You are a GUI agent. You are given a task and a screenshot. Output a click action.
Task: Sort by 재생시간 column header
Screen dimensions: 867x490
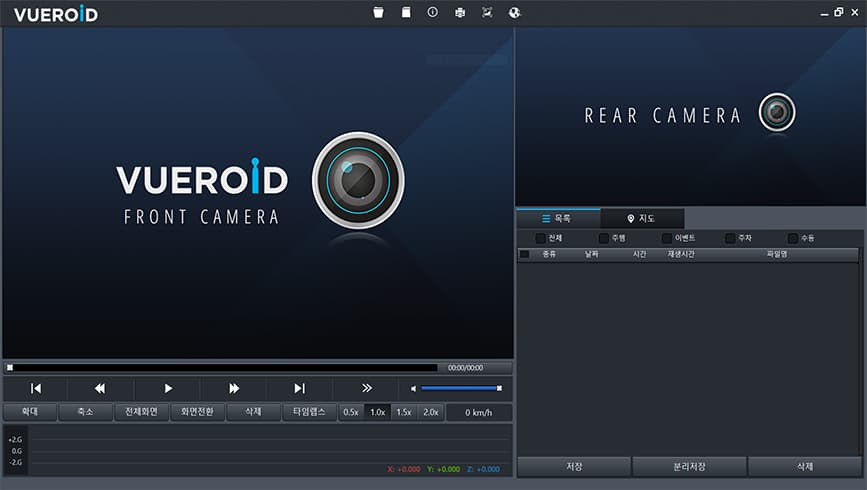click(681, 254)
